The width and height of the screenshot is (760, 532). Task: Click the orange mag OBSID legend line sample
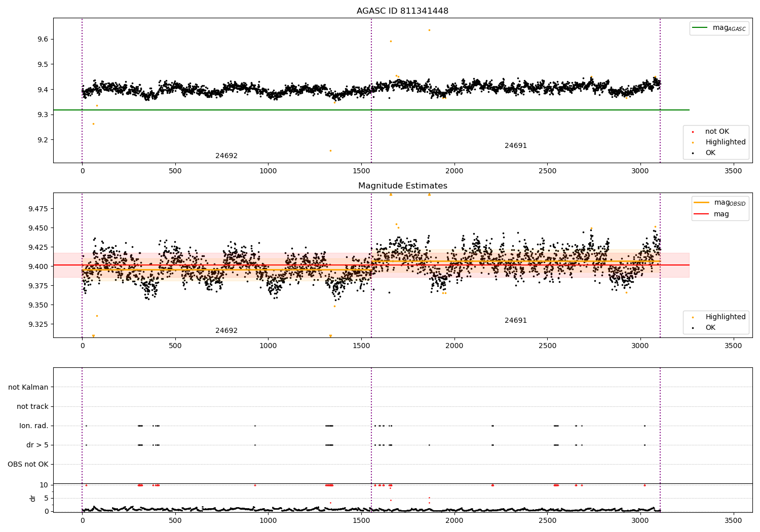(702, 203)
